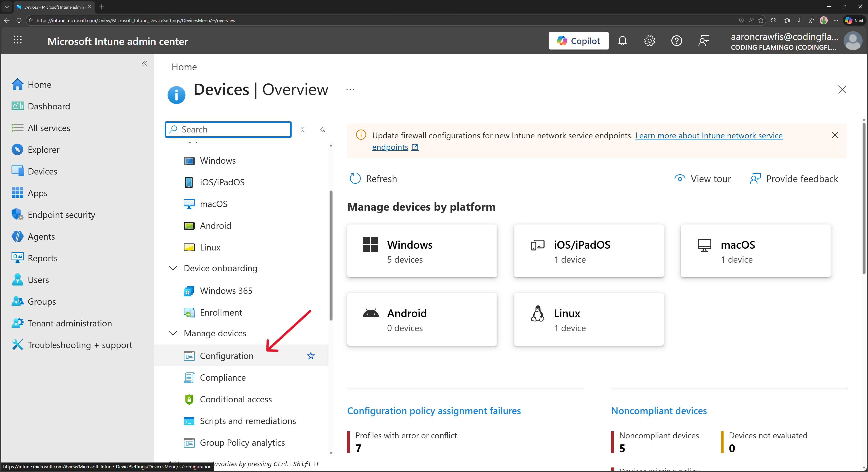Click the Refresh icon on the overview

(x=355, y=179)
